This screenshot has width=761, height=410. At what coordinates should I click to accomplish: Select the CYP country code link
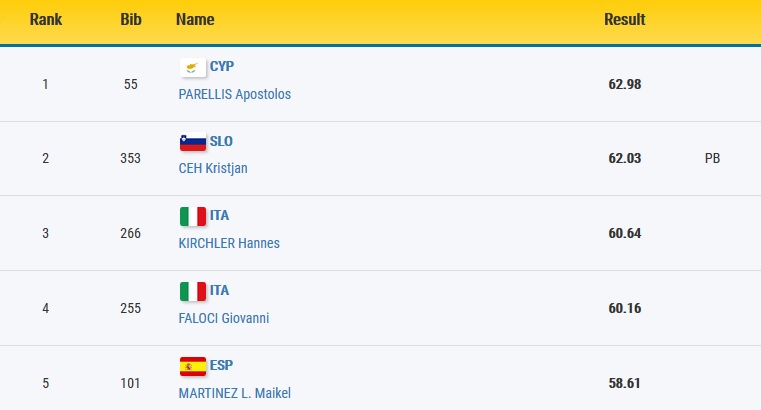coord(222,66)
